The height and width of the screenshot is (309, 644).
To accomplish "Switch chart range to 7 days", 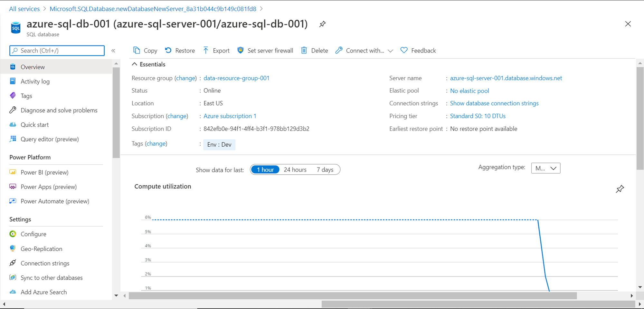I will tap(325, 169).
